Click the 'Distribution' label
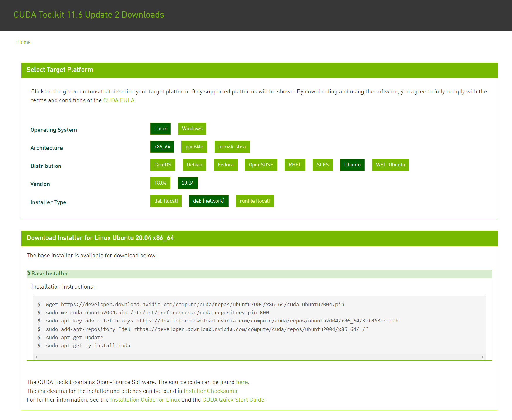The height and width of the screenshot is (420, 512). tap(46, 166)
